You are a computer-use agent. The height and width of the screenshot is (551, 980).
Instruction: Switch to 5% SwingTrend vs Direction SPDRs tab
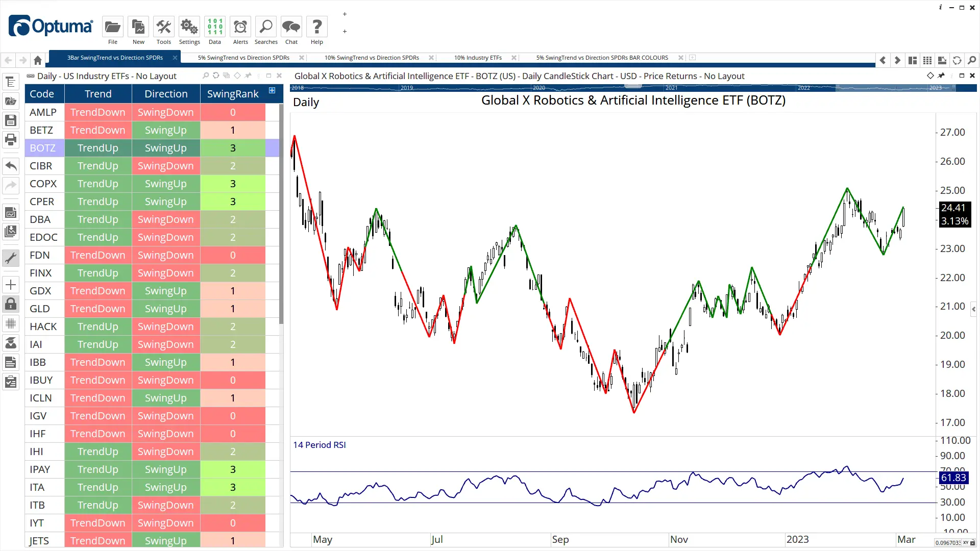pos(243,58)
